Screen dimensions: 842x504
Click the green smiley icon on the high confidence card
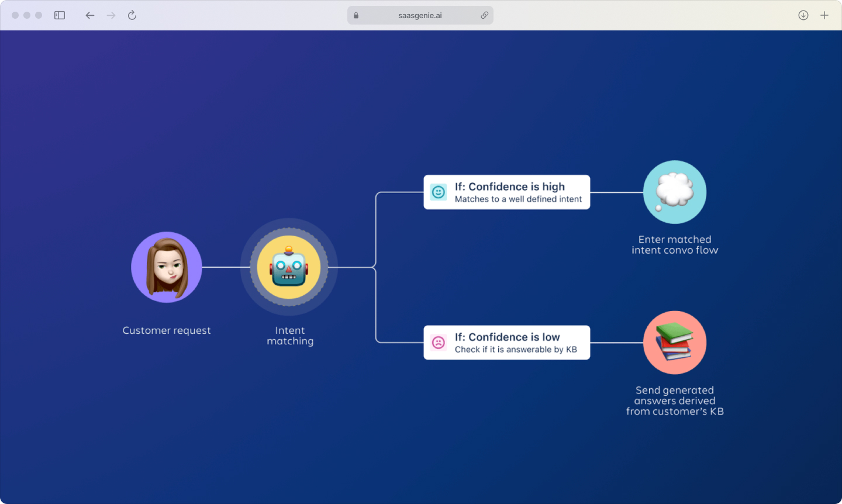click(x=438, y=192)
